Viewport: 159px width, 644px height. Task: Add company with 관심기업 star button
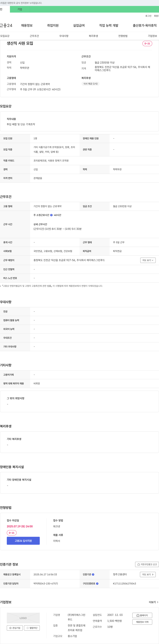point(15,628)
